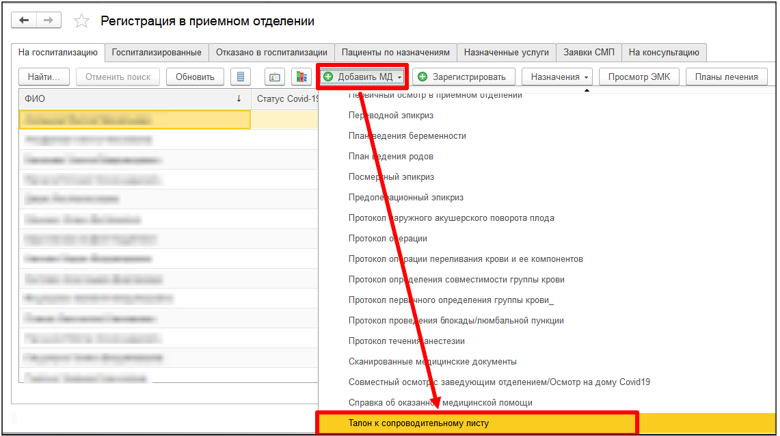Viewport: 780px width, 436px height.
Task: Choose Протокол операции from the menu
Action: (x=388, y=238)
